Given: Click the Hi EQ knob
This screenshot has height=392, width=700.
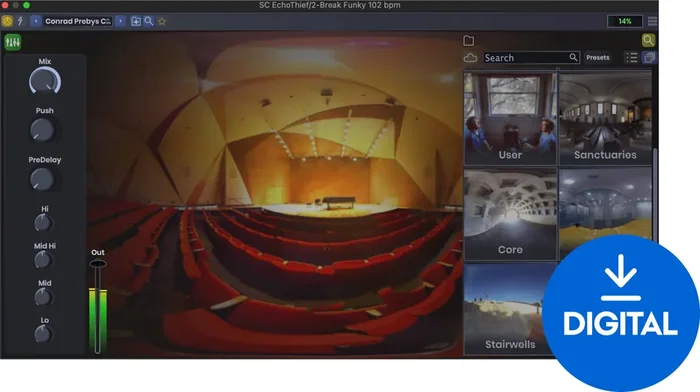Looking at the screenshot, I should point(43,223).
